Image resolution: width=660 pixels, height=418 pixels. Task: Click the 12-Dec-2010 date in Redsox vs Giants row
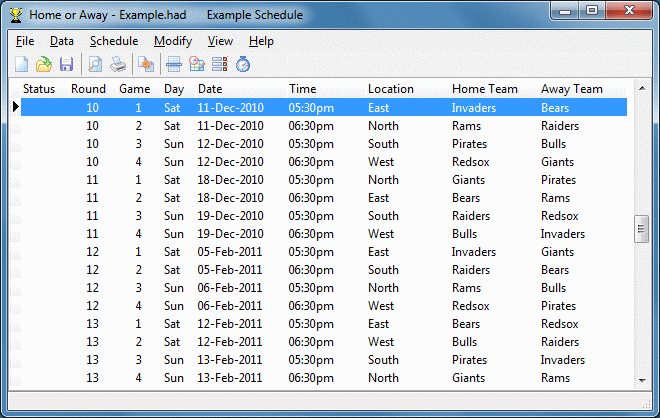(x=230, y=162)
